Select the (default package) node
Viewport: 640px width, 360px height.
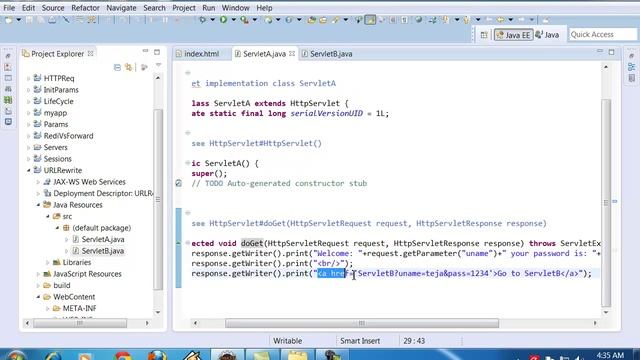pos(101,228)
